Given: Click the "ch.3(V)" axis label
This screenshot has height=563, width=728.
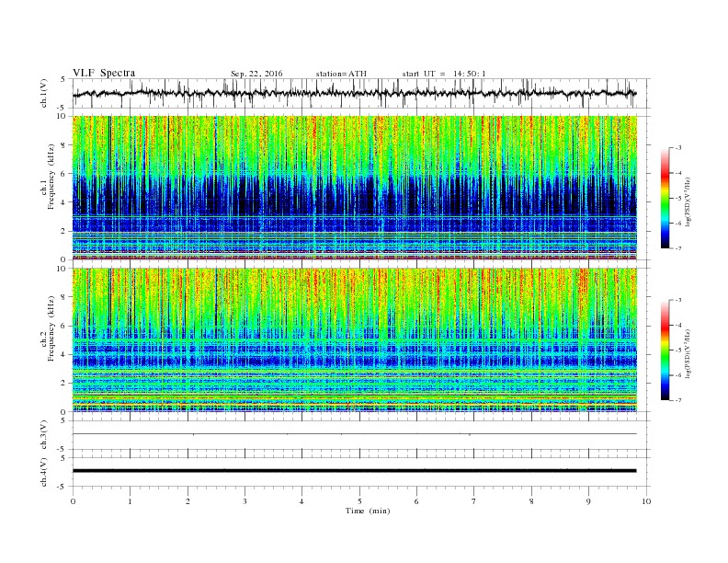Looking at the screenshot, I should click(44, 434).
